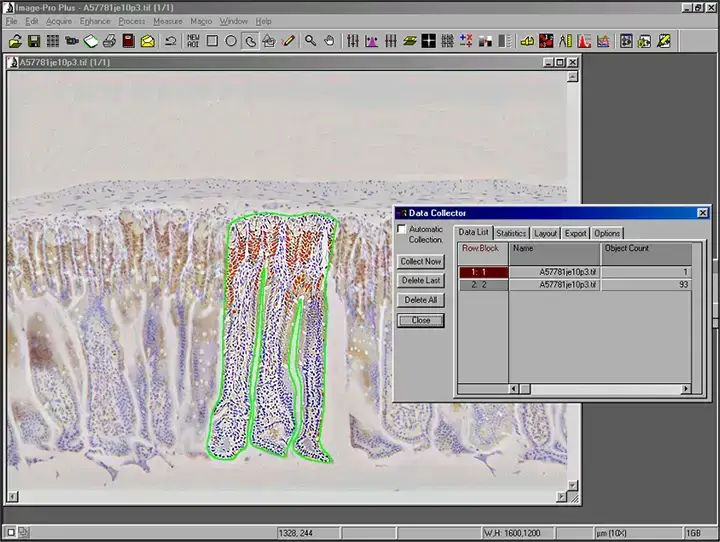Switch to the Export tab

pos(575,233)
